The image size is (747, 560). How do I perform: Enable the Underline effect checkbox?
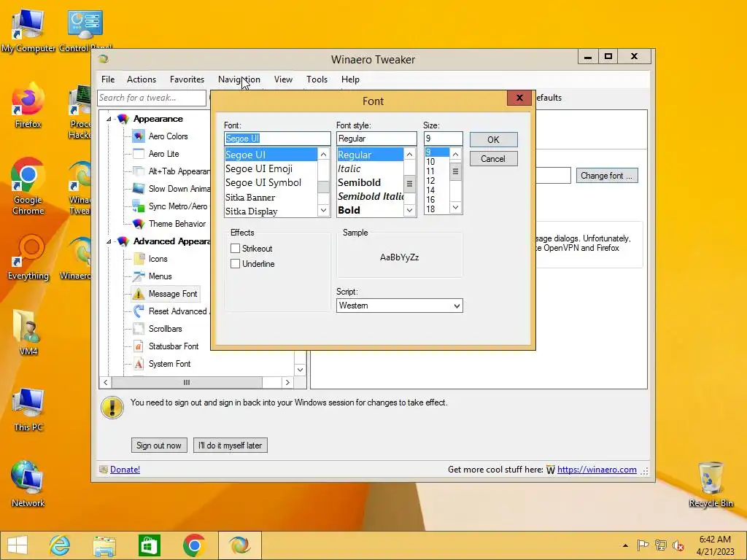point(235,263)
